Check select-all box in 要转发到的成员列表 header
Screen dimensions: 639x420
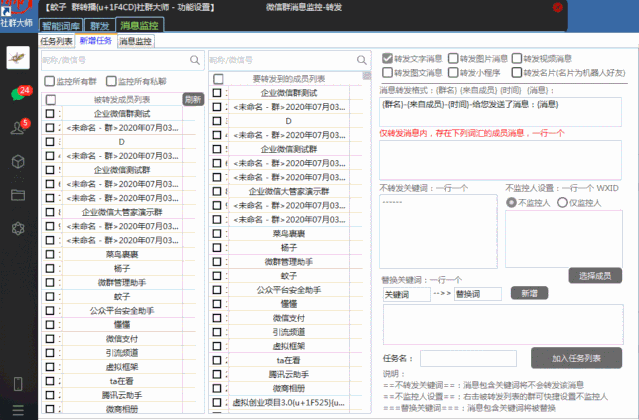[218, 79]
